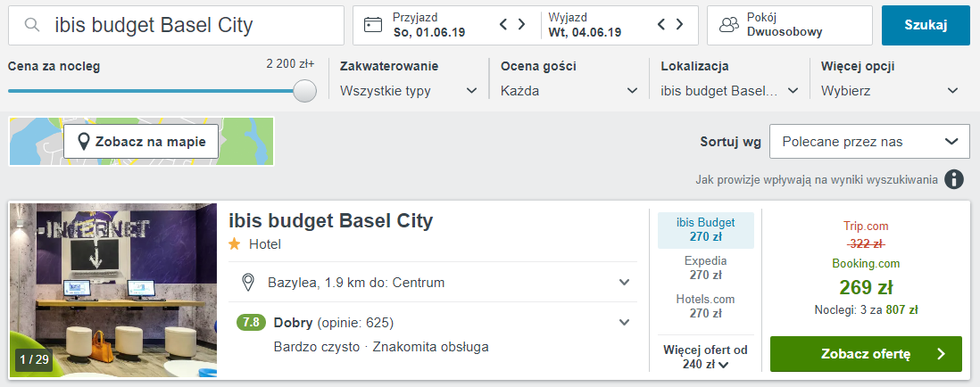Open the Lokalizacja filter dropdown
Viewport: 980px width, 387px height.
tap(729, 91)
